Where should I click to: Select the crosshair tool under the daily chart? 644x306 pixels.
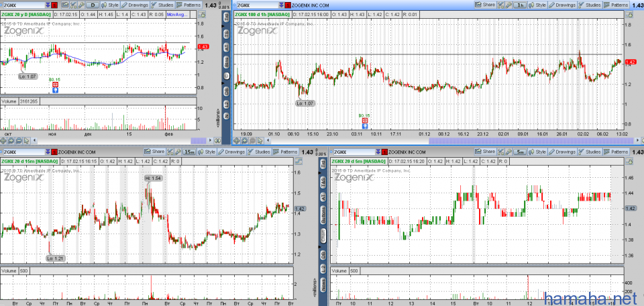pos(3,141)
